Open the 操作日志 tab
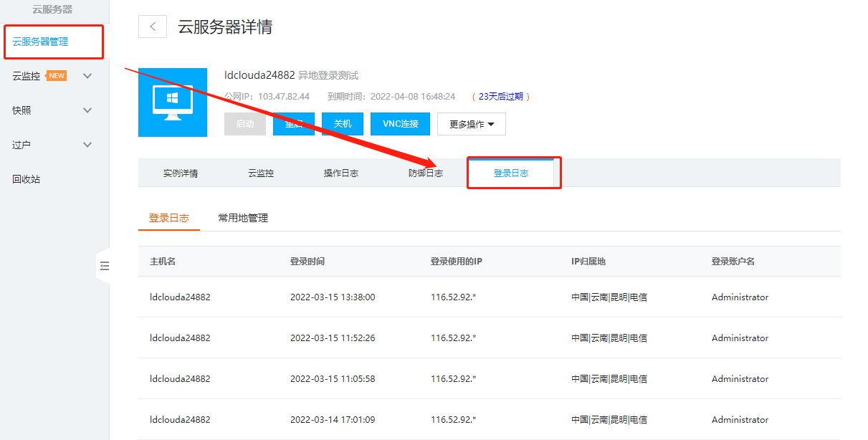This screenshot has height=440, width=868. click(340, 172)
